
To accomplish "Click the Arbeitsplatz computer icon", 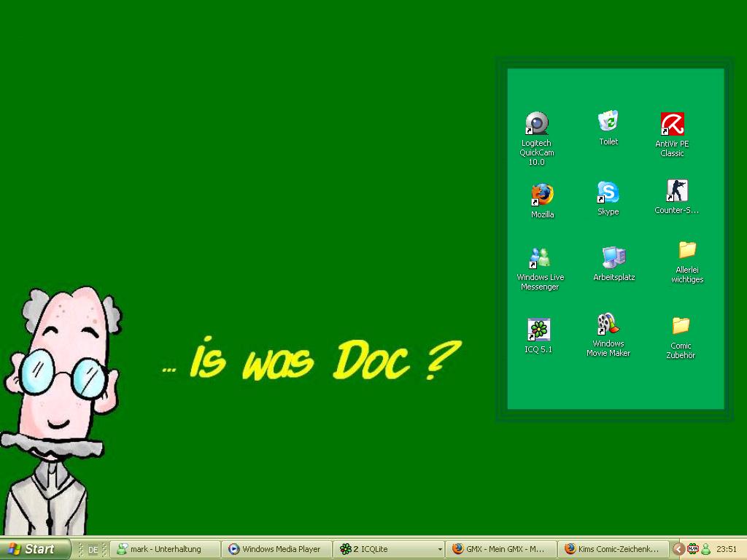I will click(614, 257).
